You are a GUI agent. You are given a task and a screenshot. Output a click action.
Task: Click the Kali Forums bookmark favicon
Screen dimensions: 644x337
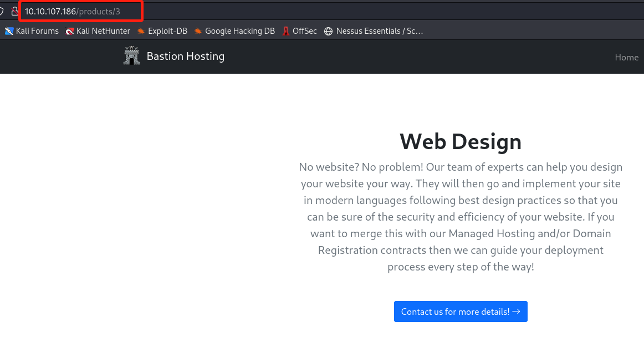point(9,31)
